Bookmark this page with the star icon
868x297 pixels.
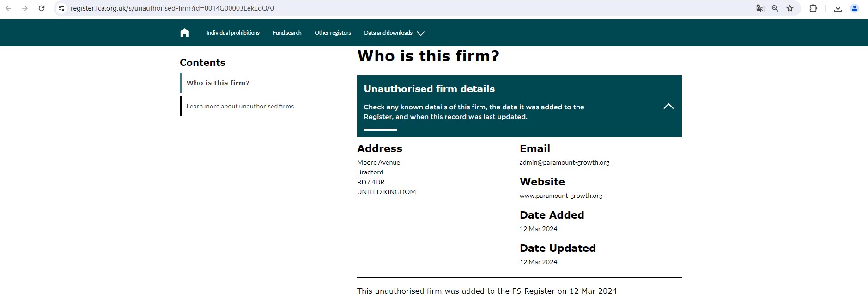790,8
